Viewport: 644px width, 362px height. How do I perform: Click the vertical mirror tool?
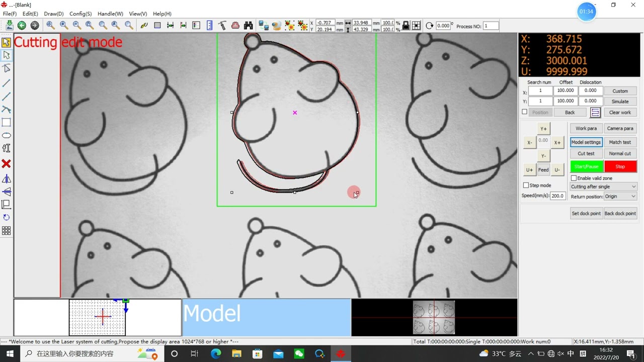(6, 192)
